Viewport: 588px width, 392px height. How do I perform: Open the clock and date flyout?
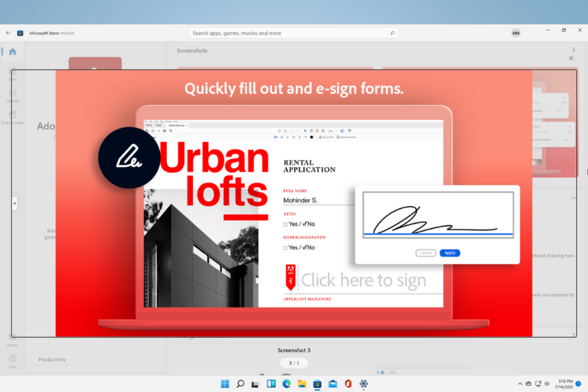point(564,383)
